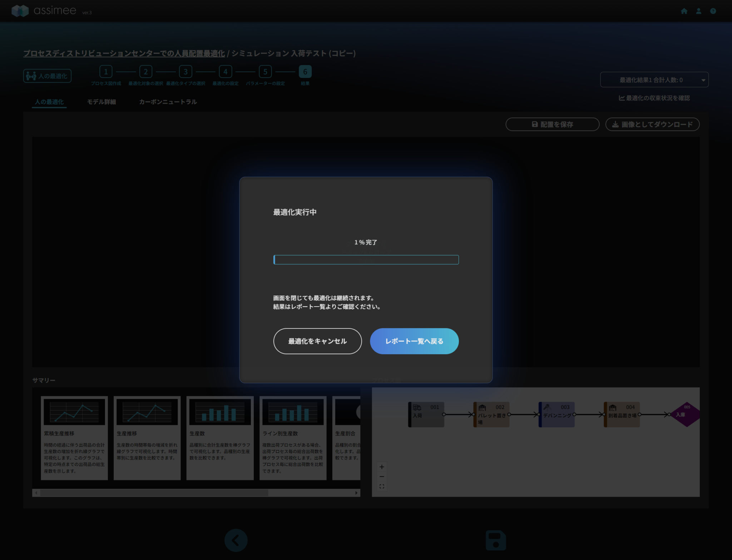Switch to the モデル詳細 tab
The image size is (732, 560).
click(x=102, y=102)
